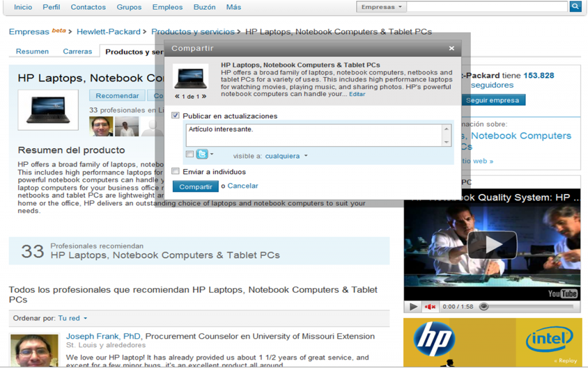This screenshot has width=588, height=368.
Task: Click the '33 Profesionales recomiendan' banner text
Action: coord(150,251)
